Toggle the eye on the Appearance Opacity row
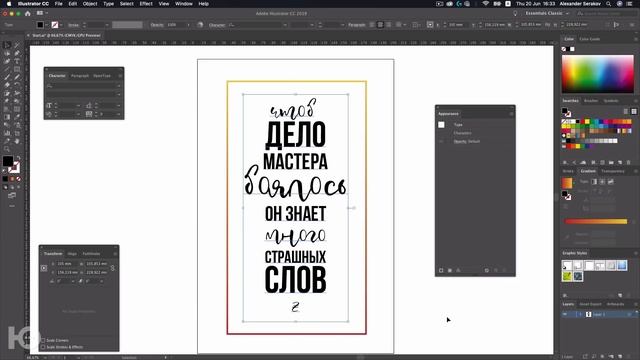Viewport: 640px width, 360px height. point(441,142)
